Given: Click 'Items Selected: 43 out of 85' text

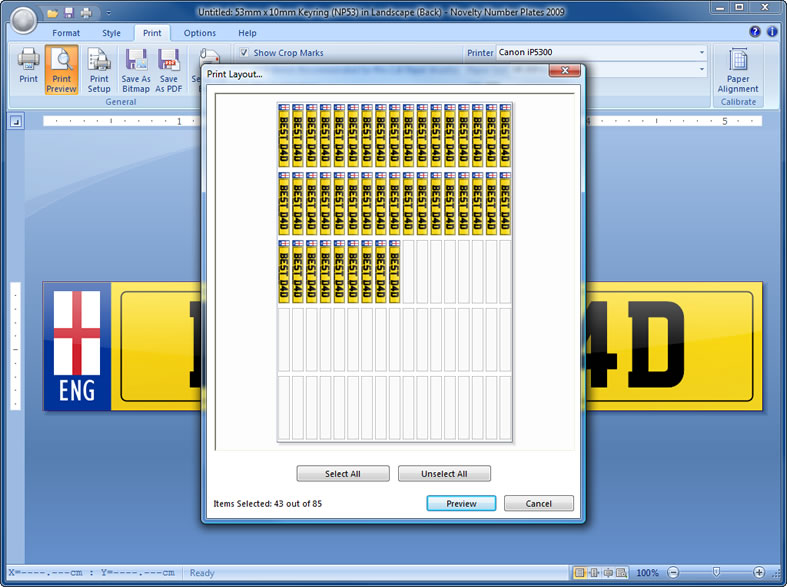Looking at the screenshot, I should [x=268, y=504].
